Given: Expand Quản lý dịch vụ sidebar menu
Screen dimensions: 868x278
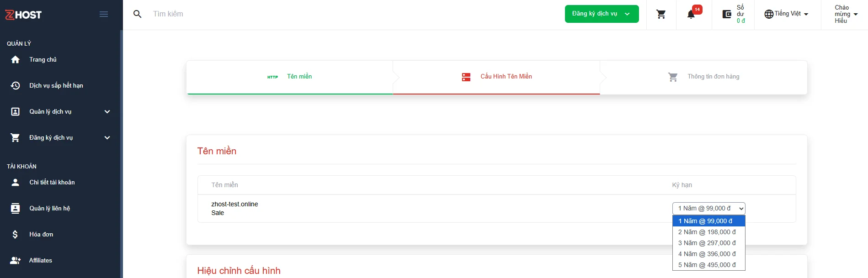Looking at the screenshot, I should [61, 112].
